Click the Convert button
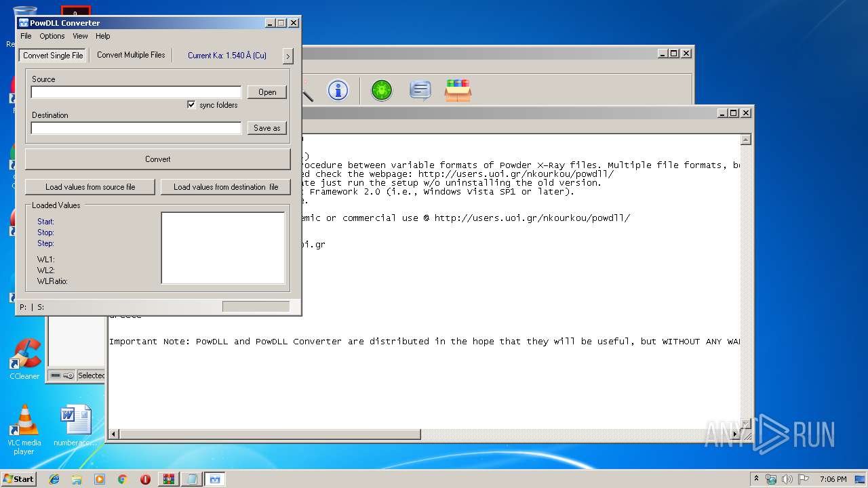 [x=158, y=159]
